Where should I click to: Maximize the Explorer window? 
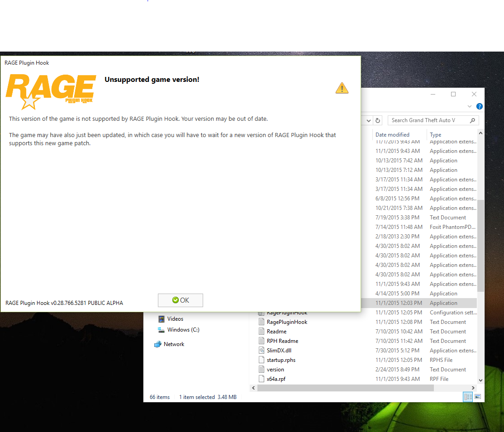pos(453,94)
